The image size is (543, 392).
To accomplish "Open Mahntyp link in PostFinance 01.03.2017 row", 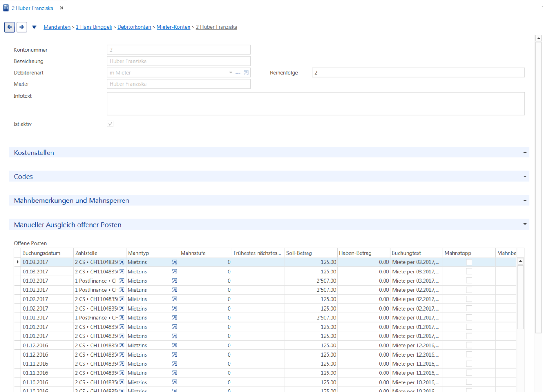I will 174,281.
